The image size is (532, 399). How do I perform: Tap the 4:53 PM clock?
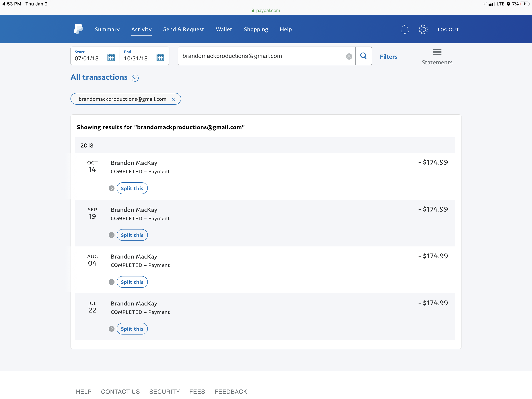point(12,4)
